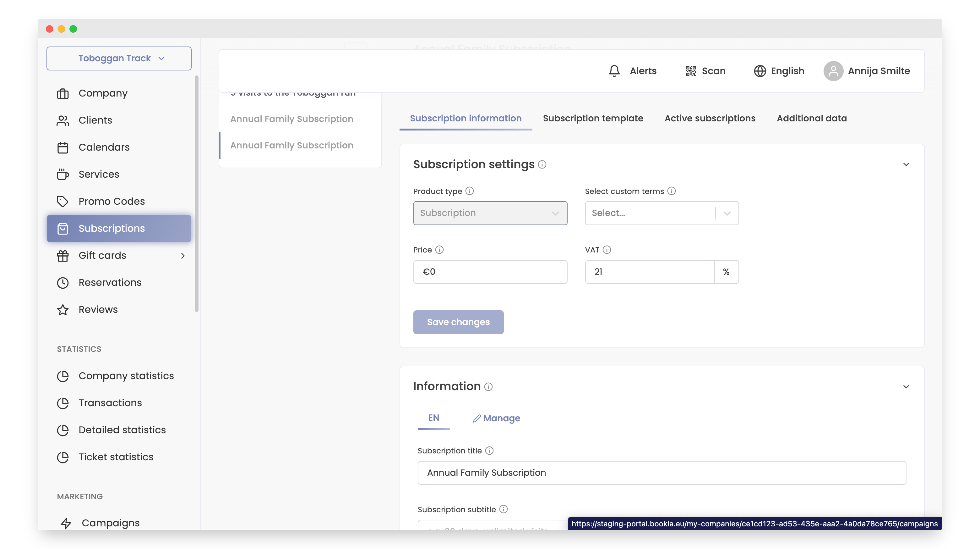Open Campaigns under Marketing

(110, 523)
